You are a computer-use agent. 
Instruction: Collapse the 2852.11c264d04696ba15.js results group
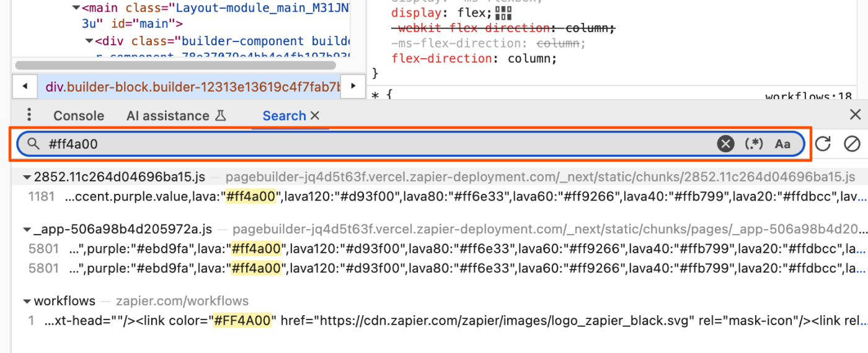pos(27,177)
